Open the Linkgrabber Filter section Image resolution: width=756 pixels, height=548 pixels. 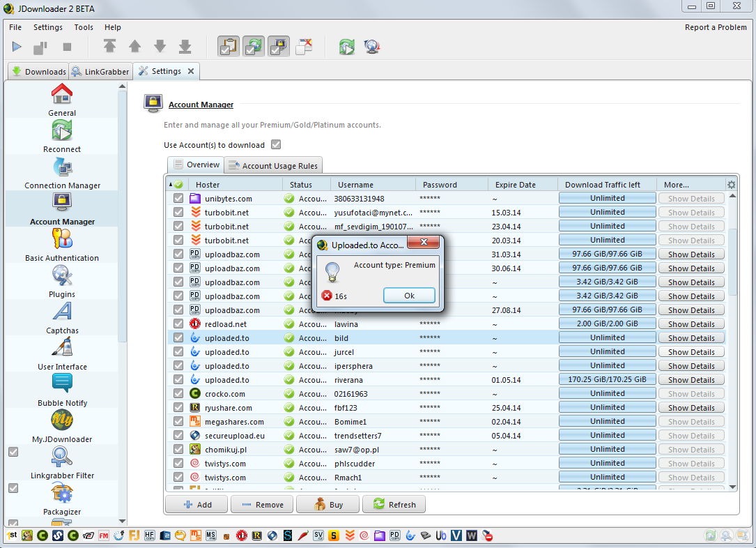tap(62, 462)
